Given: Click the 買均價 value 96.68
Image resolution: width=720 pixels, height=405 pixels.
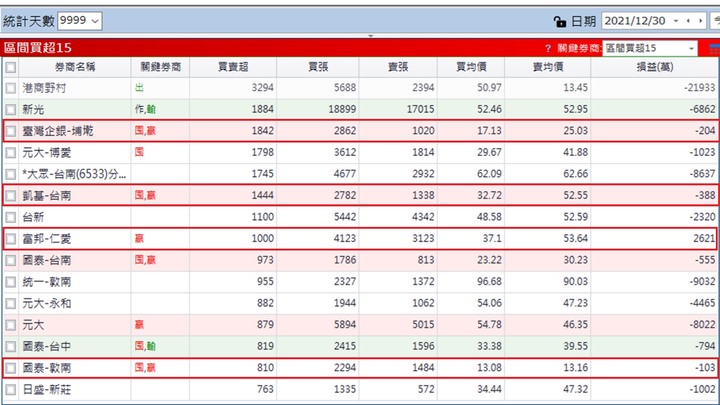Looking at the screenshot, I should [489, 281].
